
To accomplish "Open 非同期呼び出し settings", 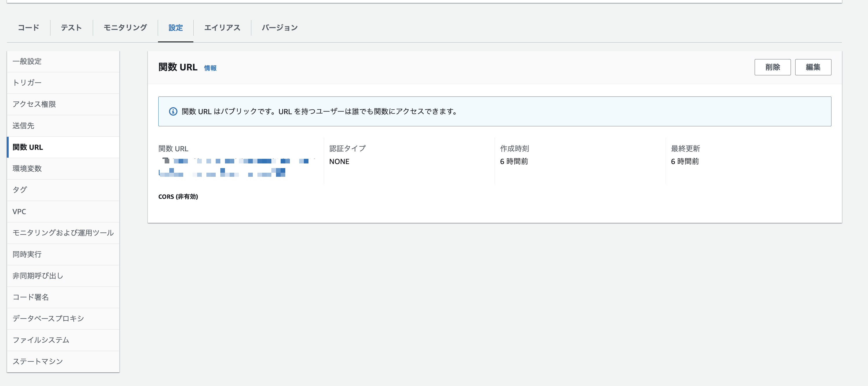I will point(37,276).
